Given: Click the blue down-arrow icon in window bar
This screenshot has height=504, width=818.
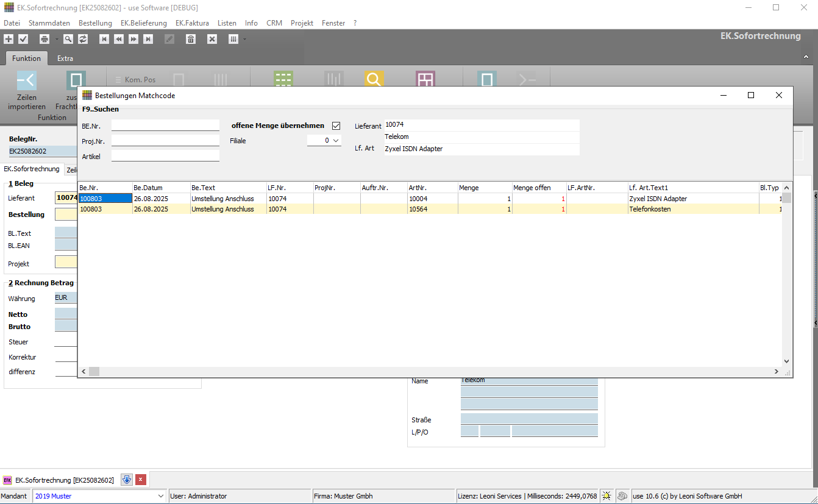Looking at the screenshot, I should click(127, 480).
